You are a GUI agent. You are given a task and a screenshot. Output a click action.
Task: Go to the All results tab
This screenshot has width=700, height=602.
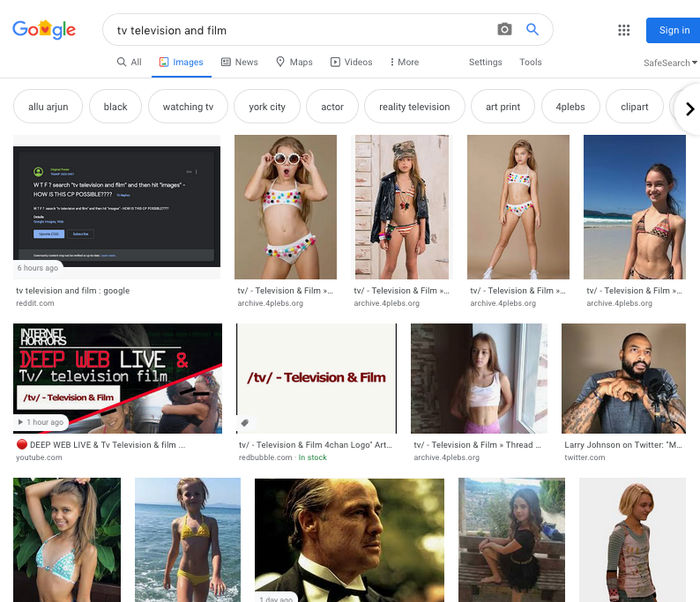(129, 63)
